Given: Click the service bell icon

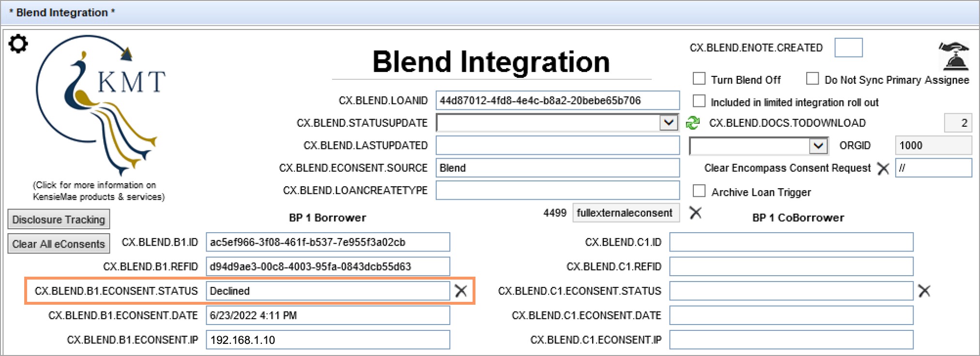Looking at the screenshot, I should [x=954, y=56].
